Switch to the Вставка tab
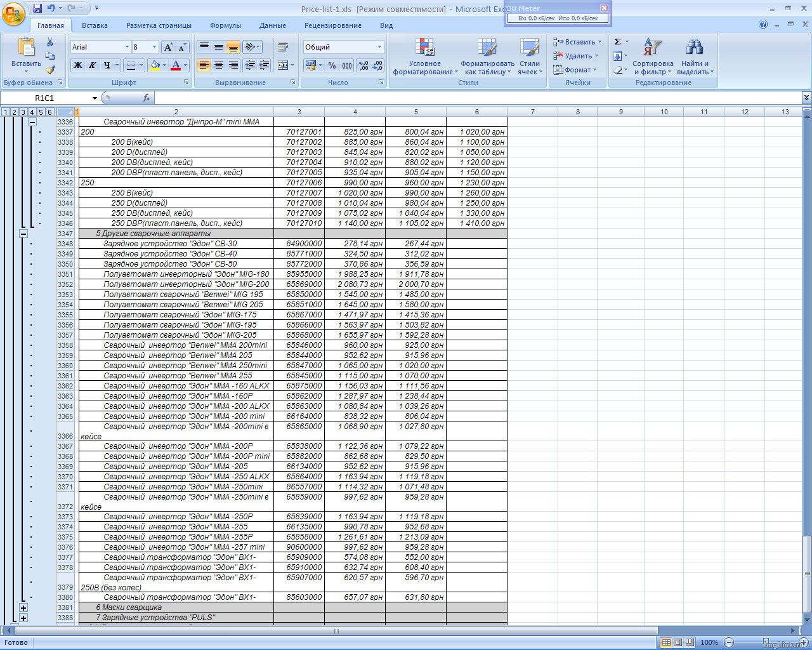The image size is (812, 650). click(x=95, y=25)
